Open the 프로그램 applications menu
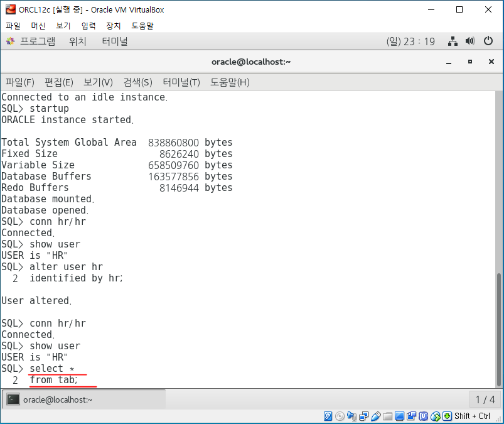Screen dimensions: 504x424 [38, 41]
